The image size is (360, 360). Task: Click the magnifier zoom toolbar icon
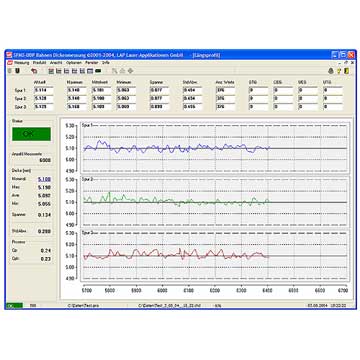point(114,71)
